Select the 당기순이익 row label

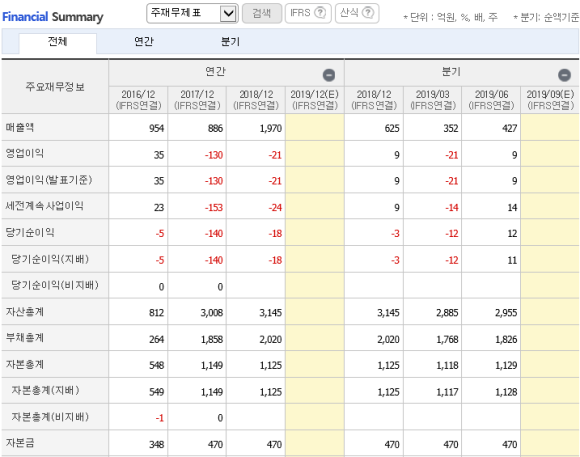(x=30, y=232)
